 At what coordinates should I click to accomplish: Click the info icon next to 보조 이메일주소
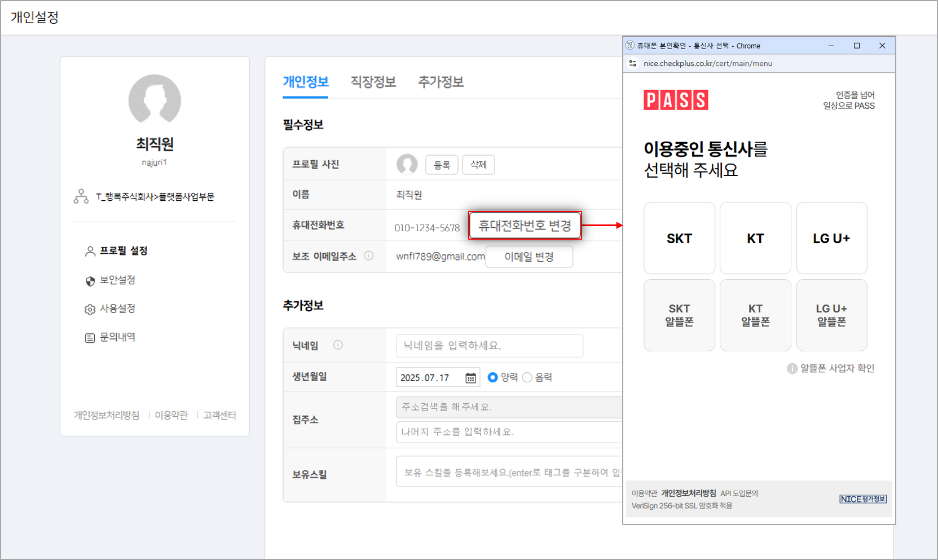370,256
